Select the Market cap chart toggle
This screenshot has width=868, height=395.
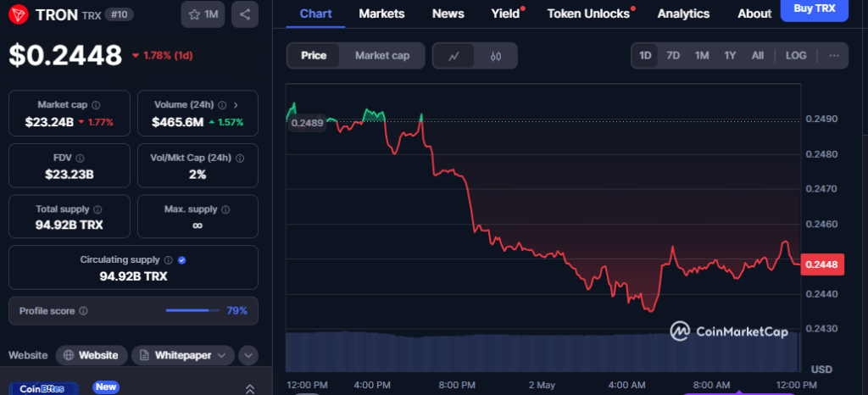pos(382,55)
